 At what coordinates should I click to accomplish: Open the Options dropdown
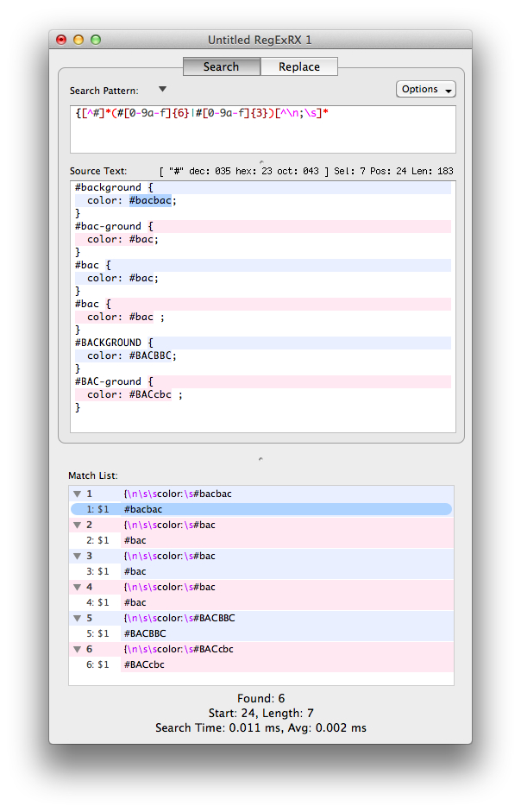tap(426, 89)
